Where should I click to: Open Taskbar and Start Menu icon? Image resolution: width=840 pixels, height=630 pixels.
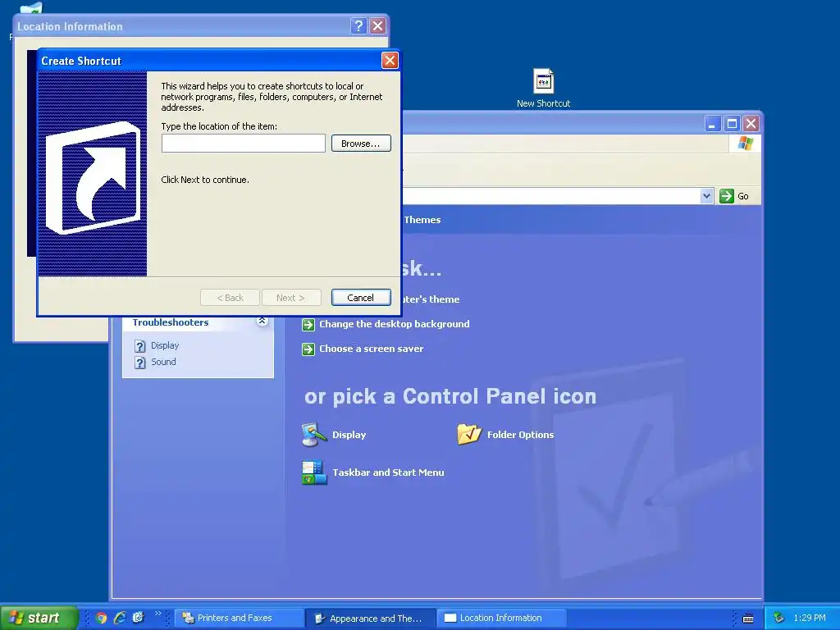pos(314,472)
